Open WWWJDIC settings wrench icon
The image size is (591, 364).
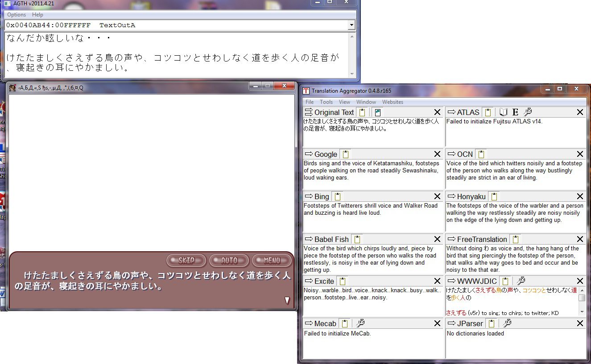(520, 281)
